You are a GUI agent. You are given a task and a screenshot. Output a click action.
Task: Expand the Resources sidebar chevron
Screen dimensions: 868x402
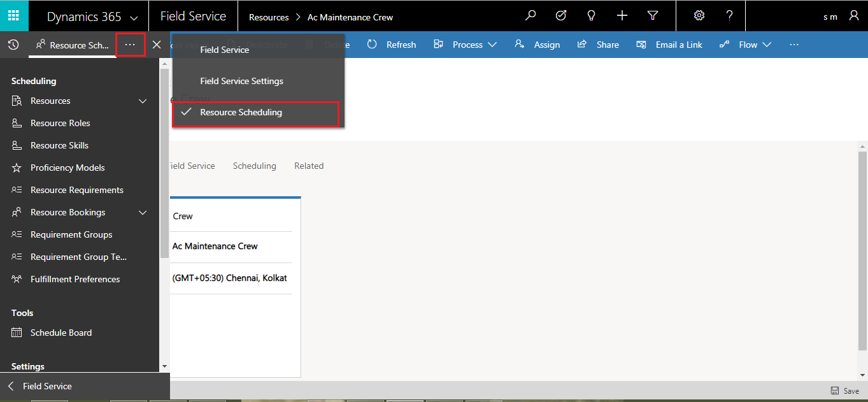pos(143,101)
